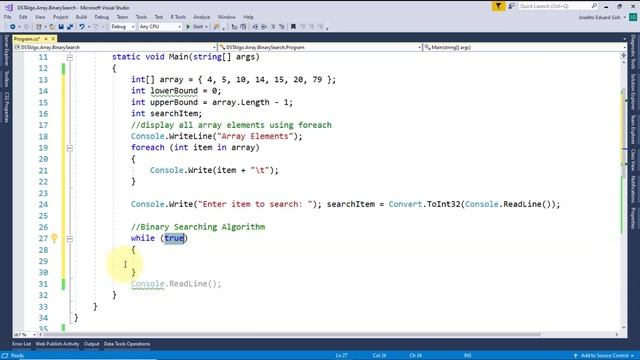Open the R Tools menu

click(178, 17)
